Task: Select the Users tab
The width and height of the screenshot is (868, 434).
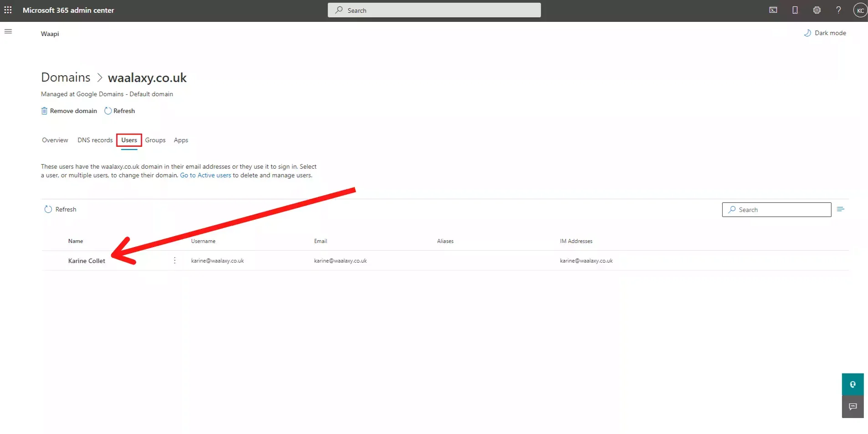Action: point(129,140)
